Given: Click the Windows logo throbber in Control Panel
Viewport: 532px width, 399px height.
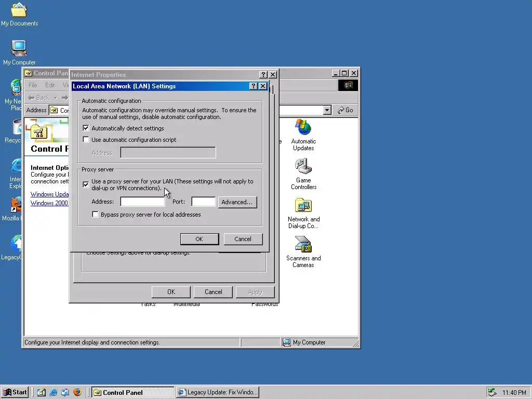Looking at the screenshot, I should click(x=348, y=85).
